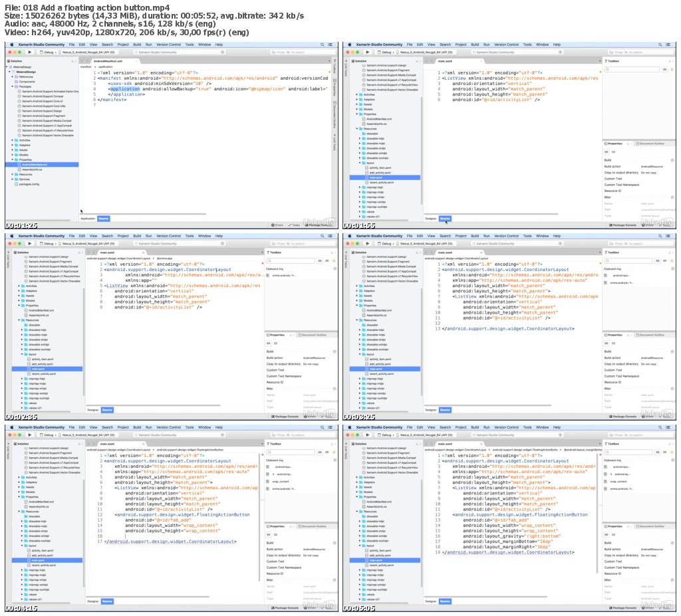Click Toolbox add-items plus icon in 00:01:55 frame
This screenshot has width=681, height=616.
672,70
